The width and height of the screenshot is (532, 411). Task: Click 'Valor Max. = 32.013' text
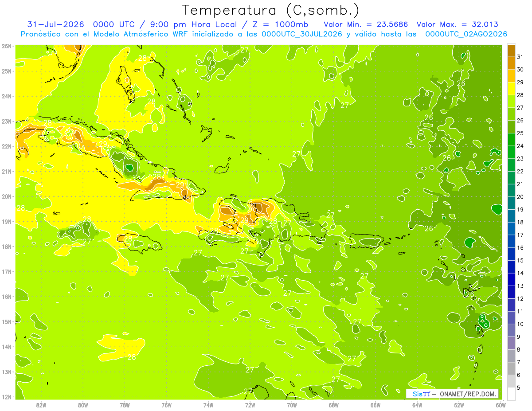pyautogui.click(x=458, y=24)
